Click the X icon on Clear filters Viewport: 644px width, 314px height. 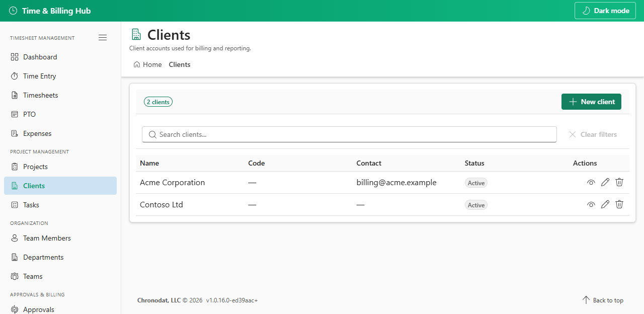click(573, 134)
